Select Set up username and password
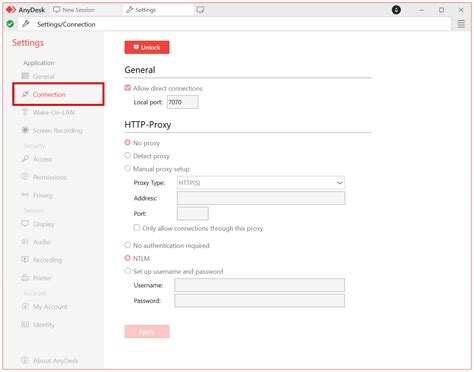Image resolution: width=474 pixels, height=372 pixels. point(127,271)
